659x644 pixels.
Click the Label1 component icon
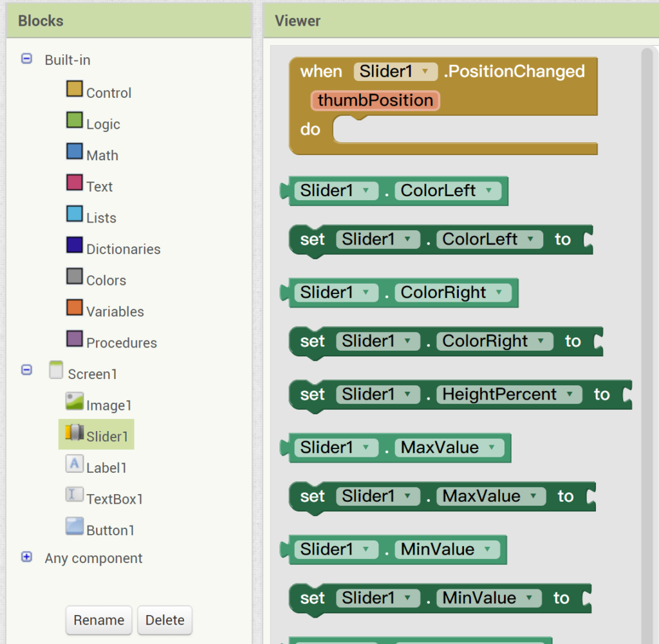click(75, 465)
